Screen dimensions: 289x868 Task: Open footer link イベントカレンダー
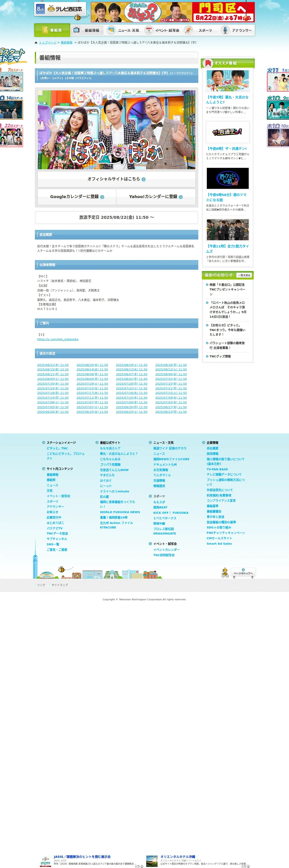(167, 550)
